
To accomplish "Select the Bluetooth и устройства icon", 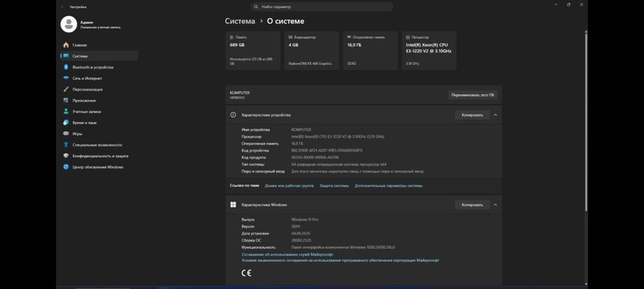I will [66, 67].
